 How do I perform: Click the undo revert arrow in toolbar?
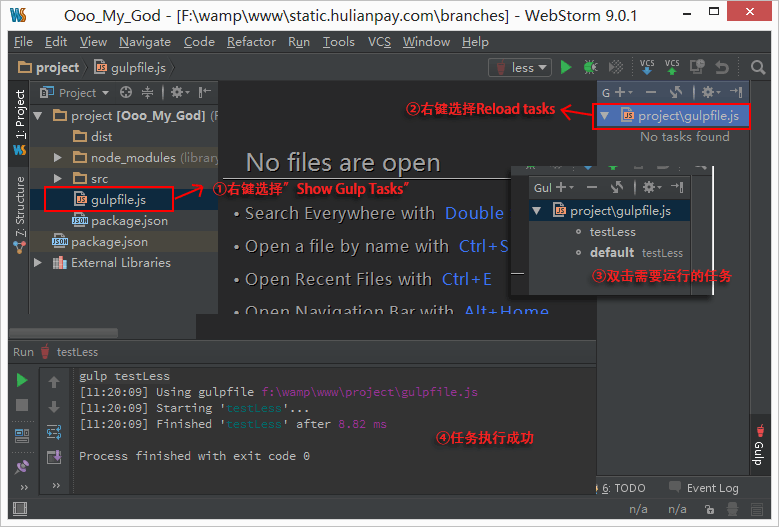(x=722, y=68)
